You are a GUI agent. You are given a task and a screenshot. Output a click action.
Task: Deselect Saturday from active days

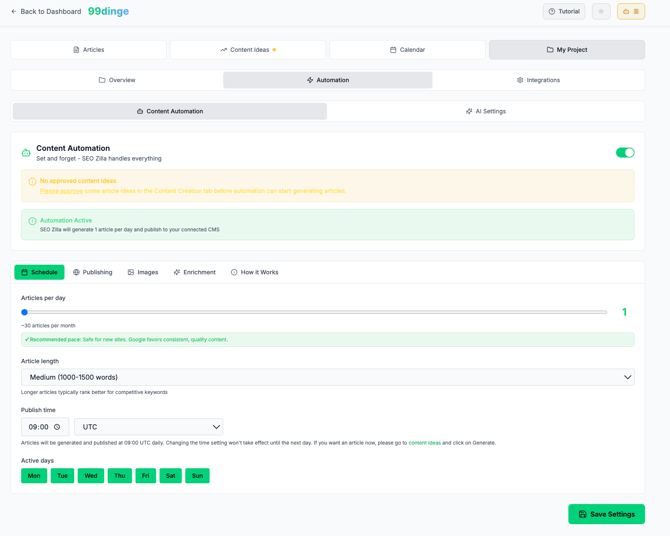pyautogui.click(x=170, y=476)
